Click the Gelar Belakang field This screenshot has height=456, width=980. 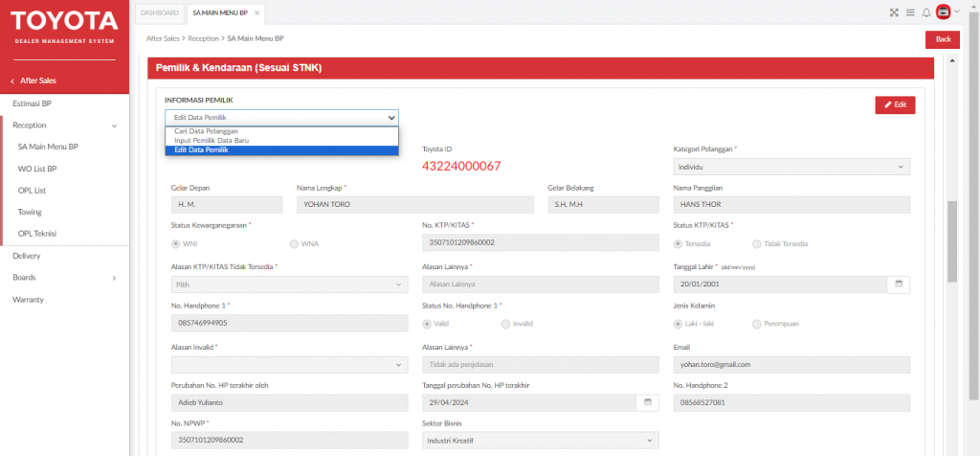(603, 205)
